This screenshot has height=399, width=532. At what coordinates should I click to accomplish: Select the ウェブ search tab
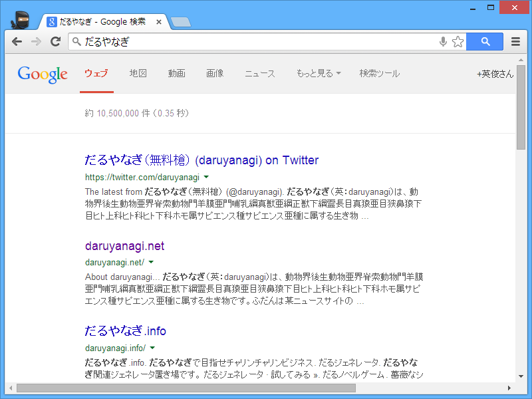click(96, 73)
